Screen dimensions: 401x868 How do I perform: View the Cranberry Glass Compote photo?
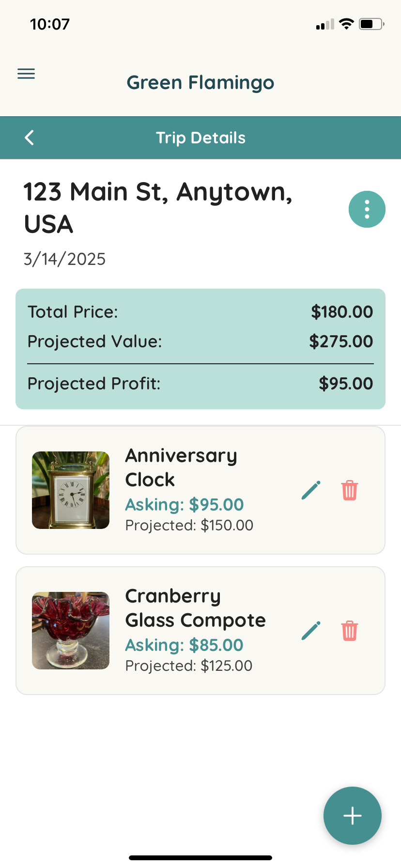[71, 631]
